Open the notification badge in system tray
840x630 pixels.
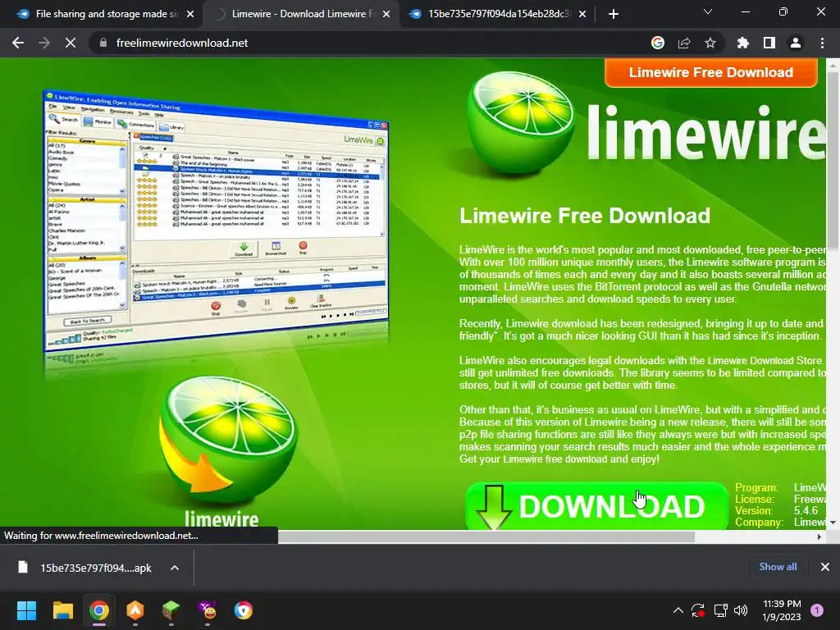tap(817, 610)
